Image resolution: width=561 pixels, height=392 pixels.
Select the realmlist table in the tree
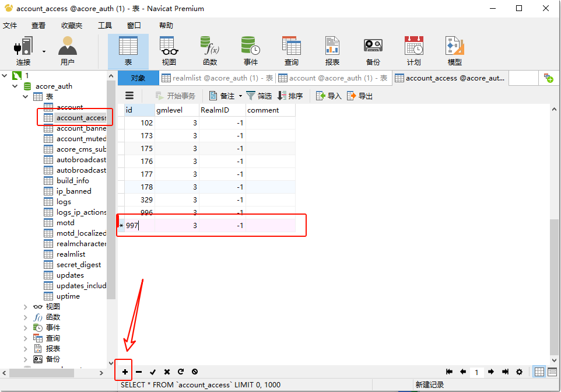71,254
